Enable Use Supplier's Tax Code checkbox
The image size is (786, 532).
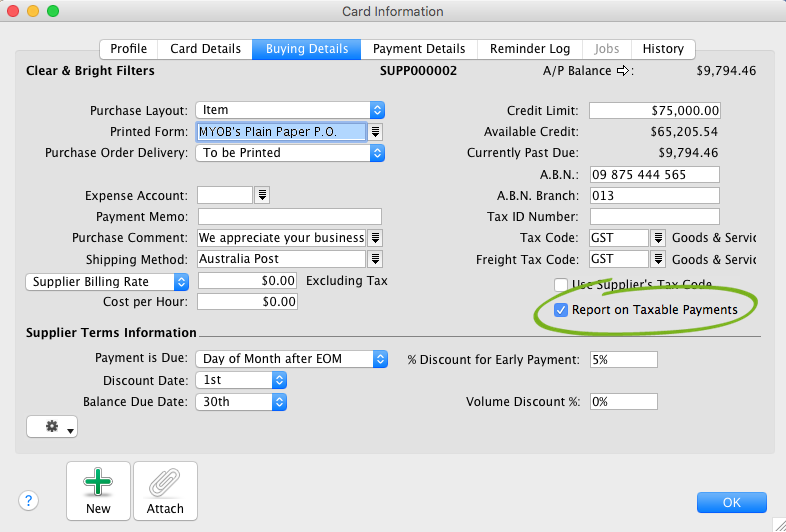pos(561,285)
